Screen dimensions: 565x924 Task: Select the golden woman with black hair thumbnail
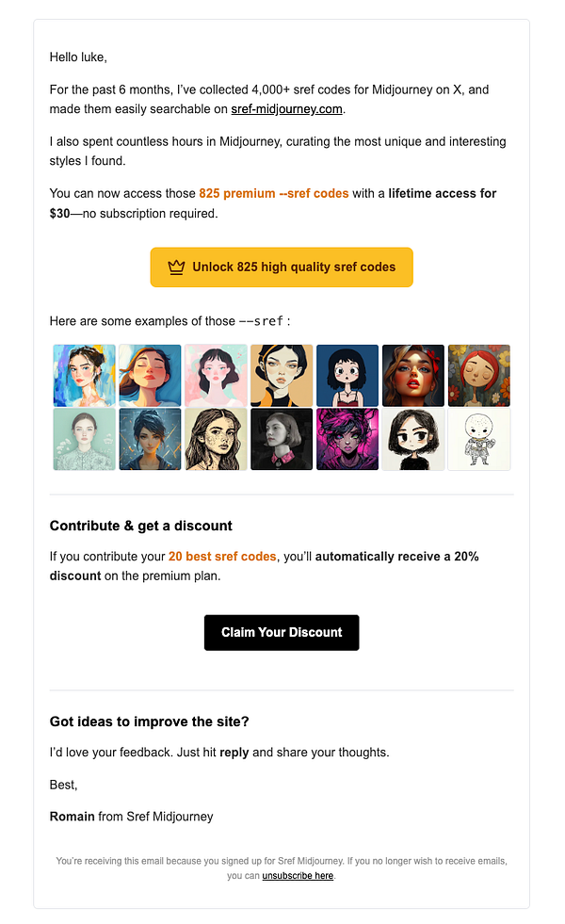[282, 375]
